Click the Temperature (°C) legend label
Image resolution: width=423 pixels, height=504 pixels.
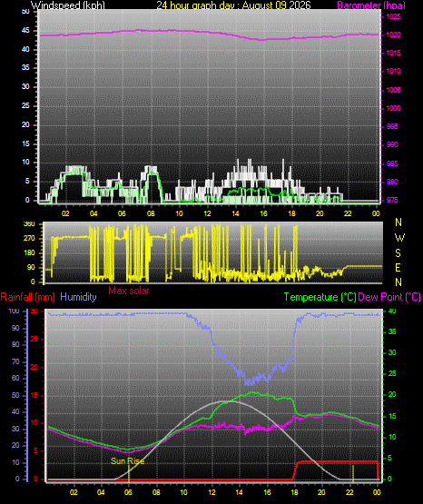[x=320, y=297]
